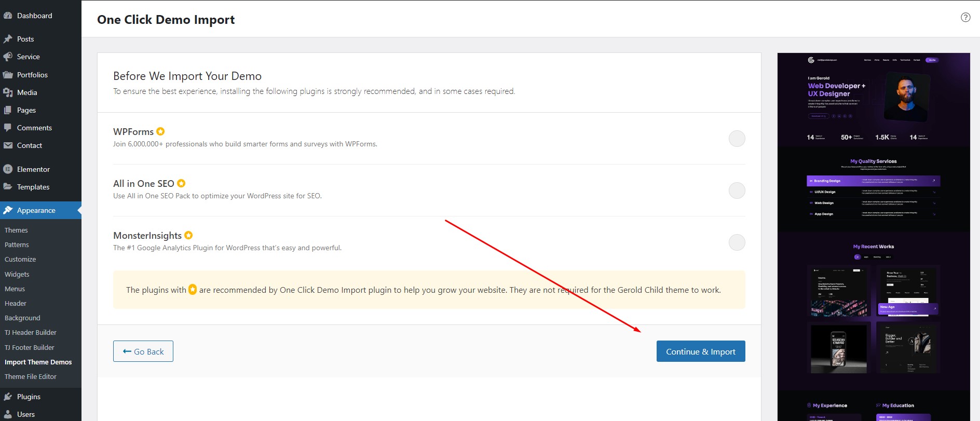
Task: Click the Pages icon in sidebar
Action: pos(8,110)
